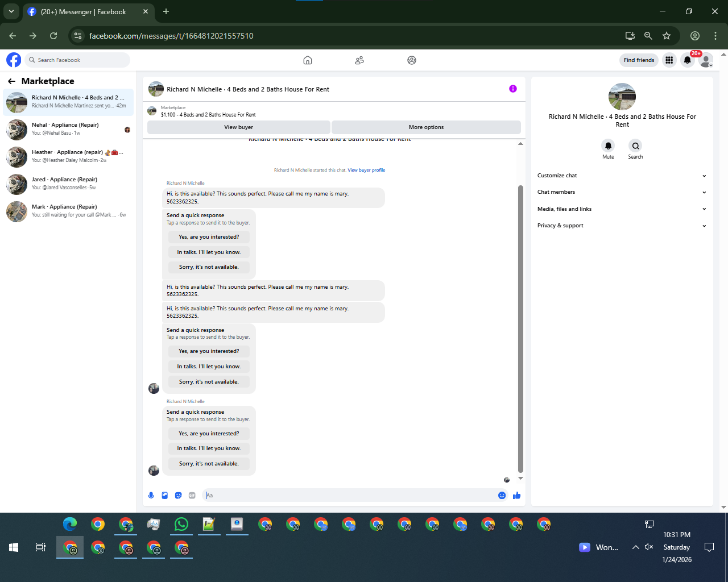Open the account profile avatar menu
The height and width of the screenshot is (582, 728).
706,60
